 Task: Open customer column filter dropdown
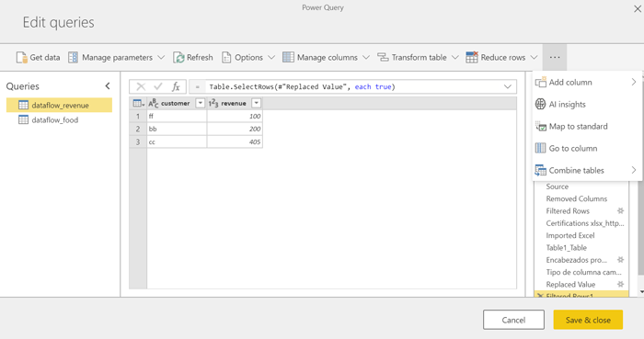tap(200, 103)
